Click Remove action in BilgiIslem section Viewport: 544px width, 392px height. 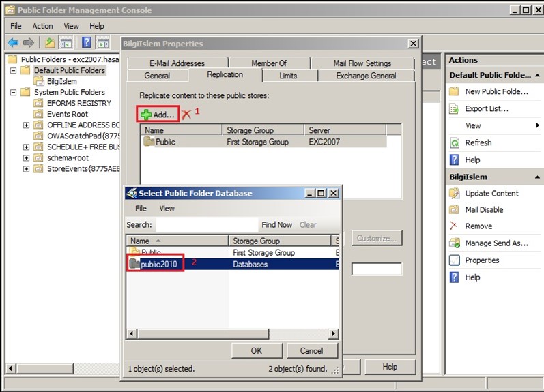click(x=478, y=226)
